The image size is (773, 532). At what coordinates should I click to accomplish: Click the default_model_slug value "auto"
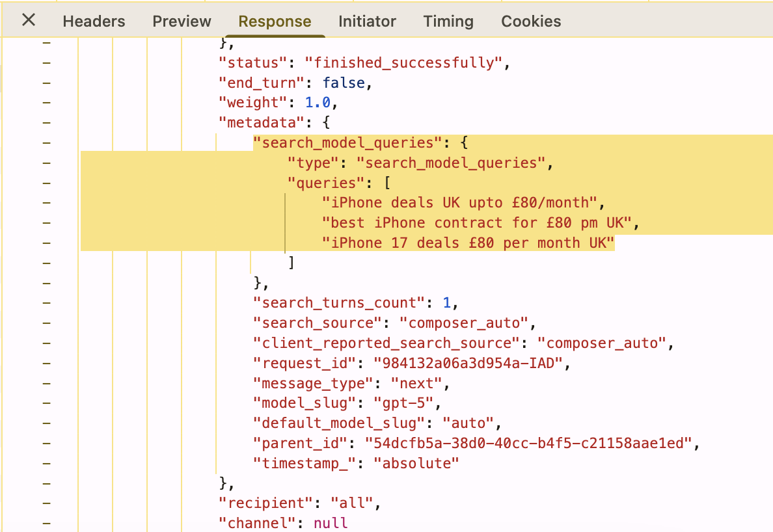(468, 423)
